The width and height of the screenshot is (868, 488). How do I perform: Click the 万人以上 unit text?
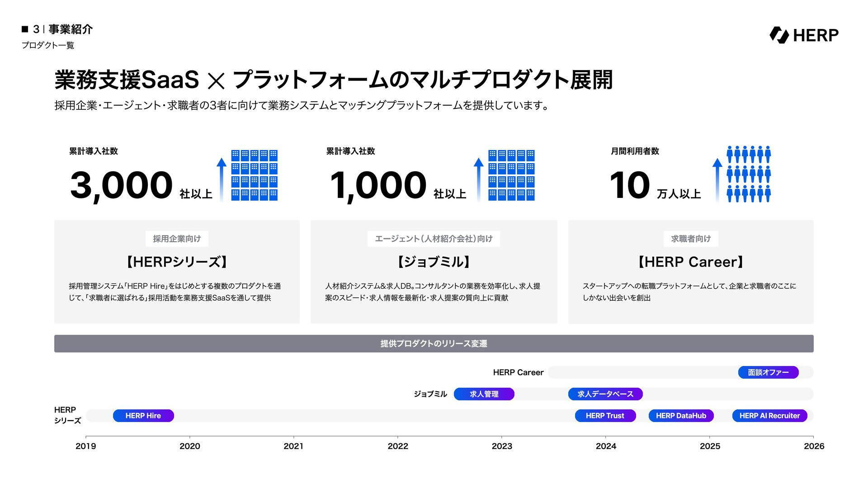[679, 194]
